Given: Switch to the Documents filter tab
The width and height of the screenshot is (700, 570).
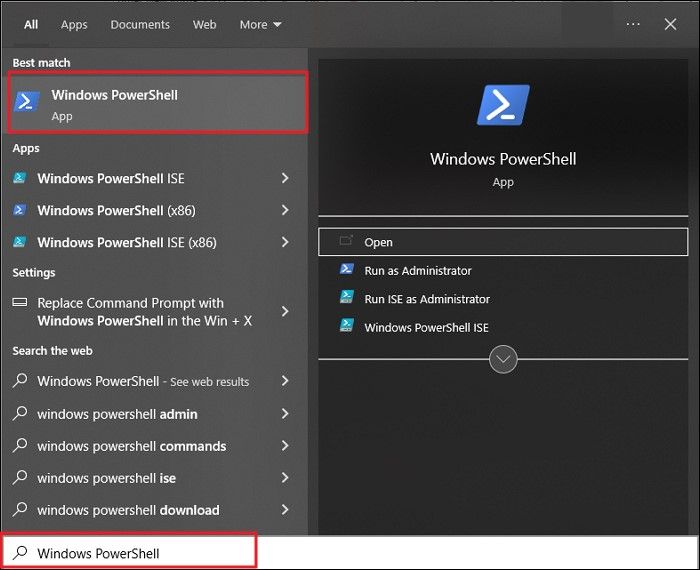Looking at the screenshot, I should click(x=140, y=25).
